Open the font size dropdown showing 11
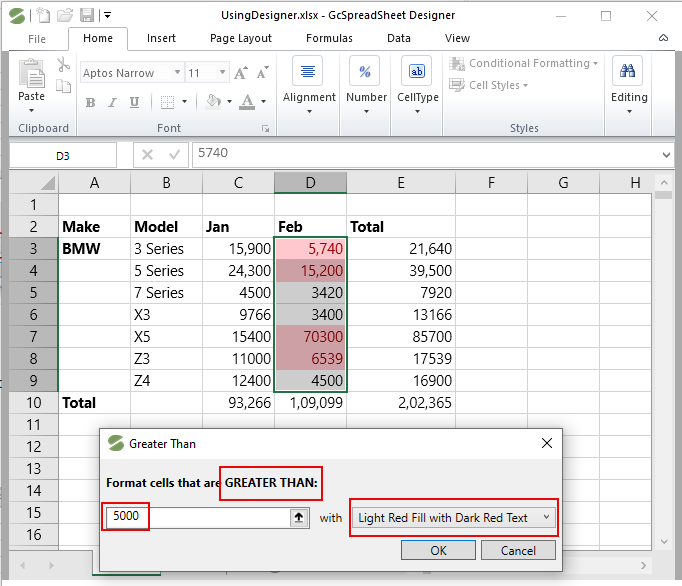 click(x=222, y=72)
